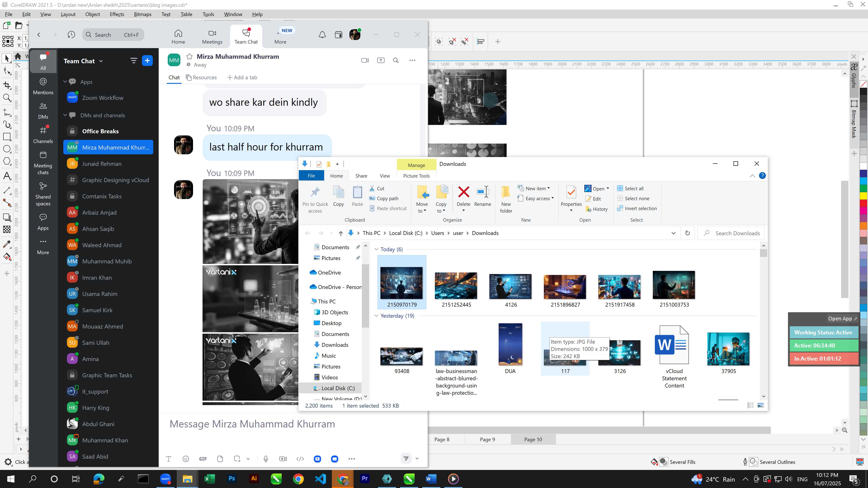This screenshot has height=488, width=868.
Task: Collapse the Explorer ribbon with chevron
Action: click(x=752, y=176)
